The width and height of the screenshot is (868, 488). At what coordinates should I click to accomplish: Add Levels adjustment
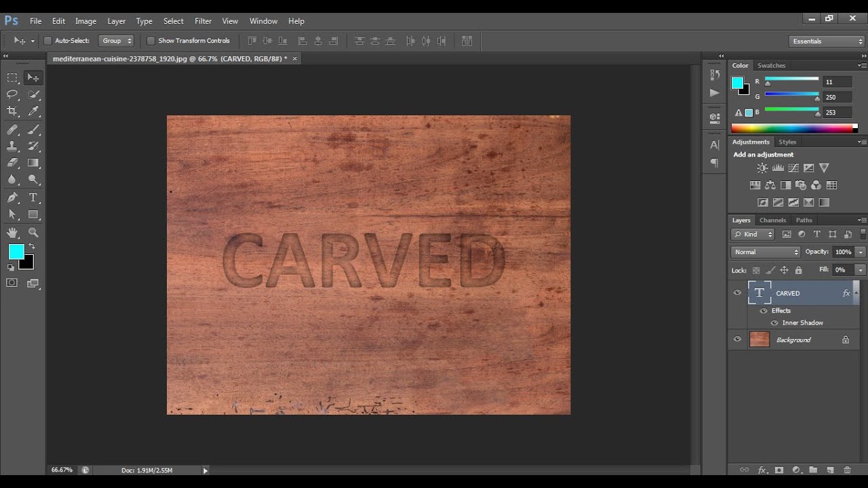coord(778,168)
